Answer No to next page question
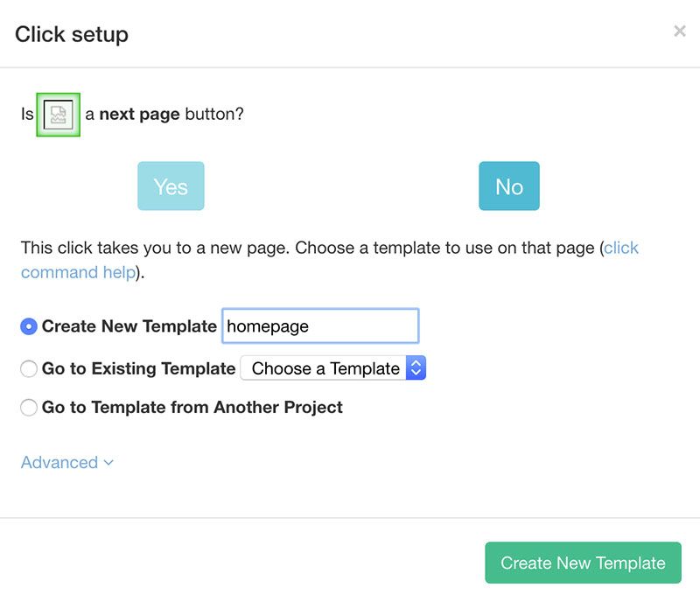 (x=509, y=185)
